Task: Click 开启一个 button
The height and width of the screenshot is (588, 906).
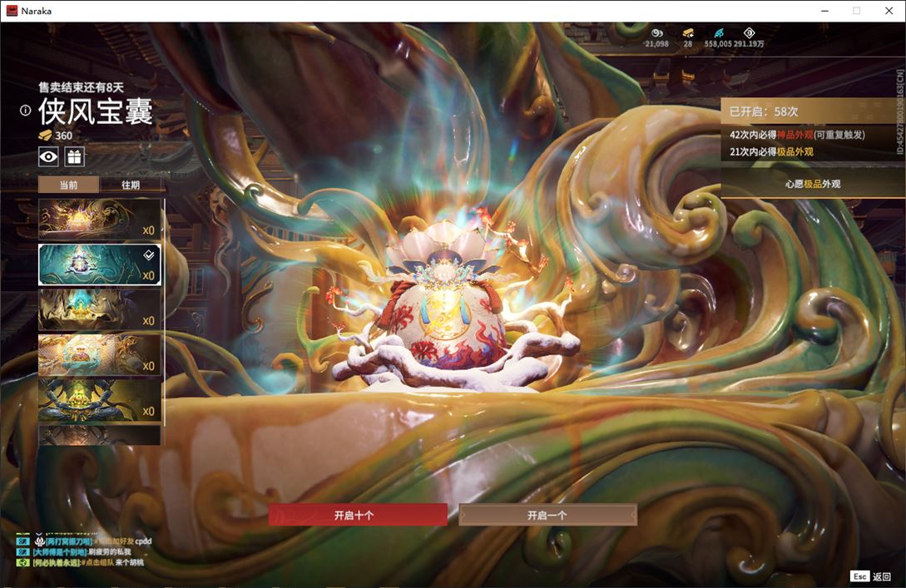Action: click(547, 515)
